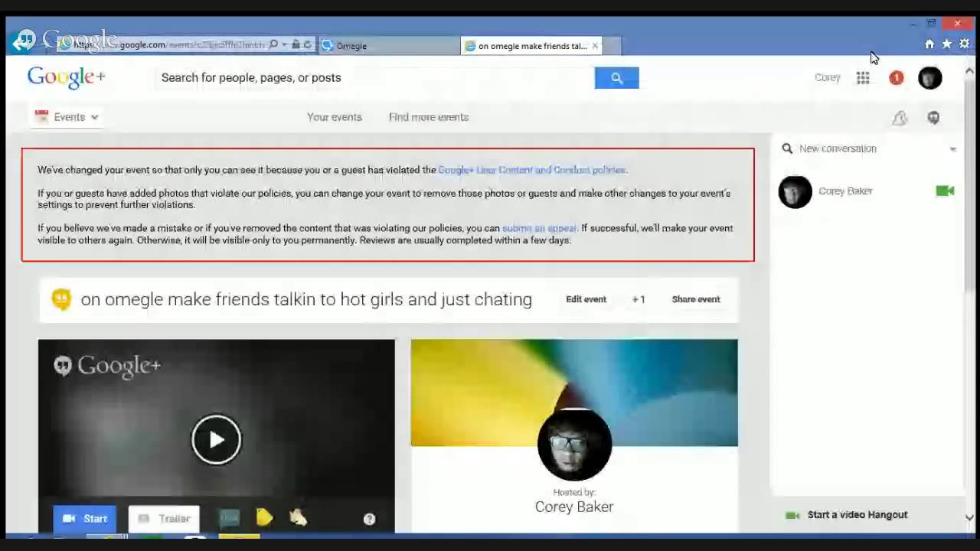The height and width of the screenshot is (551, 980).
Task: Click the green video camera icon for Corey Baker
Action: 945,191
